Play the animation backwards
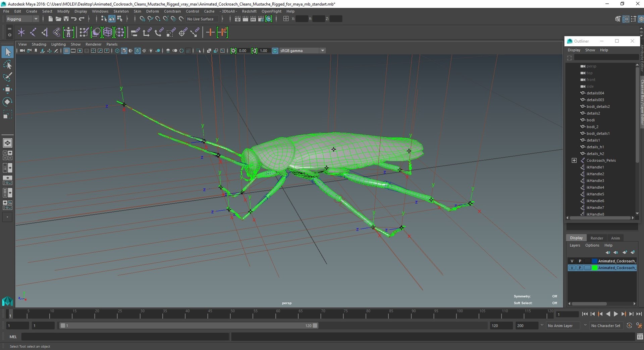This screenshot has width=644, height=350. point(608,314)
